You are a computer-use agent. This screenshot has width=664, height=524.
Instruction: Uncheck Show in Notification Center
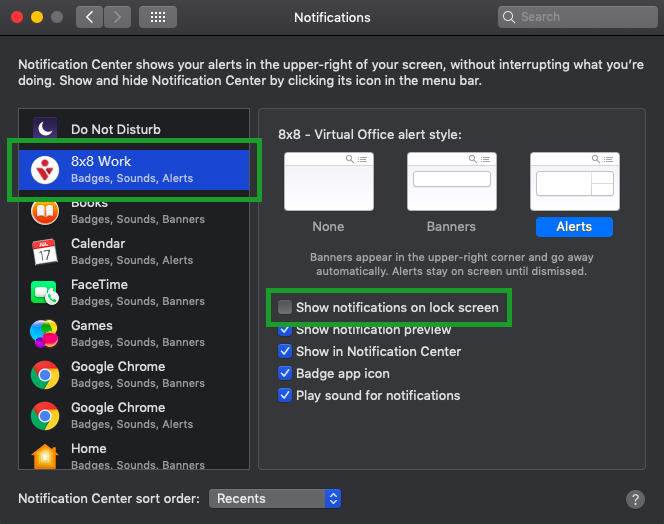point(285,351)
